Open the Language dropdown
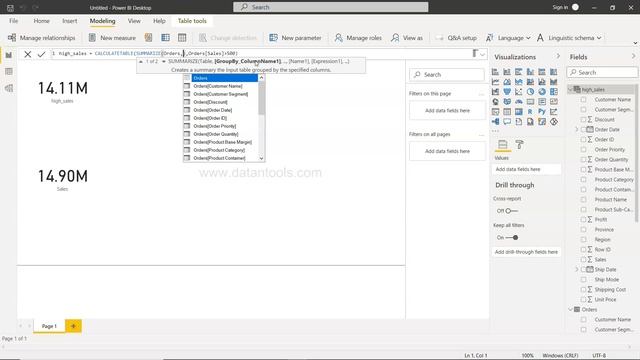 click(x=508, y=38)
